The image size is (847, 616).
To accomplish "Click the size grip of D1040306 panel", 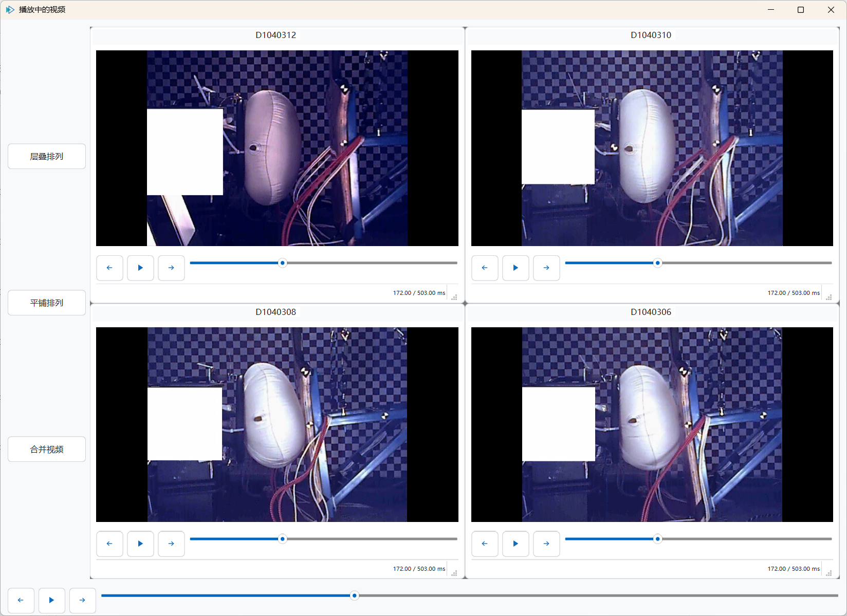I will click(x=829, y=573).
